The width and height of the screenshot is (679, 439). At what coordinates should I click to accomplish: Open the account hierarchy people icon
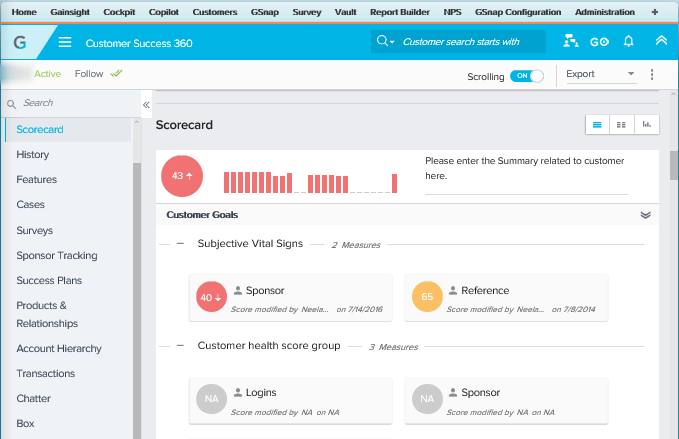pyautogui.click(x=571, y=41)
